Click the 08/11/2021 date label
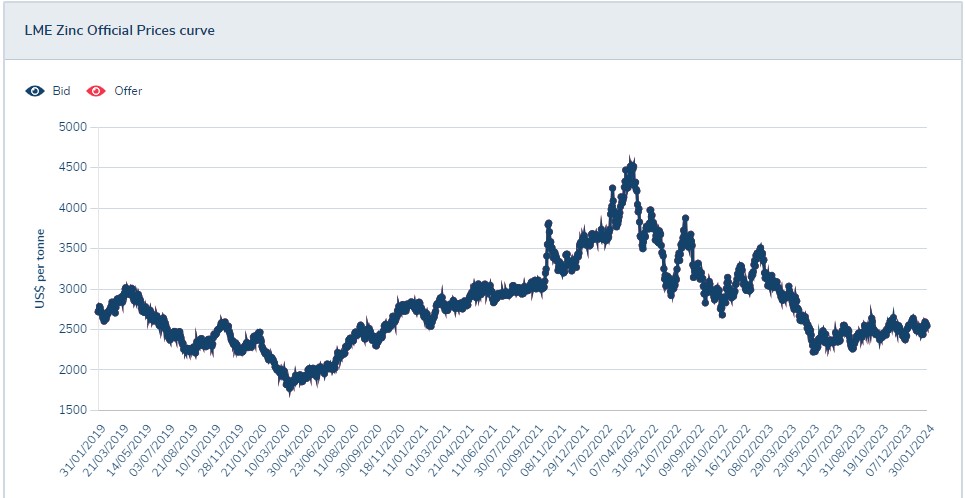 (543, 449)
